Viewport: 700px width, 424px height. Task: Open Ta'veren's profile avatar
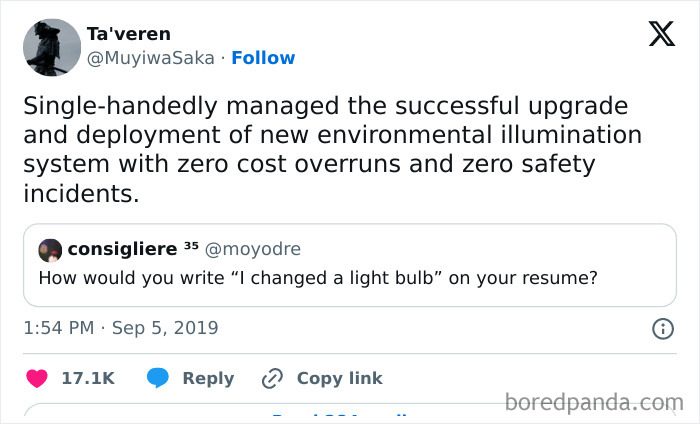coord(51,47)
